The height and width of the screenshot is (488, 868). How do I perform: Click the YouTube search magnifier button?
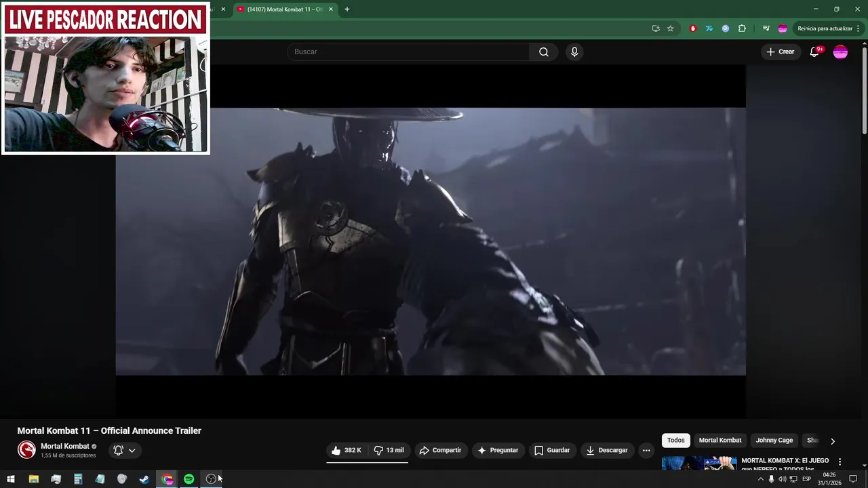click(543, 52)
